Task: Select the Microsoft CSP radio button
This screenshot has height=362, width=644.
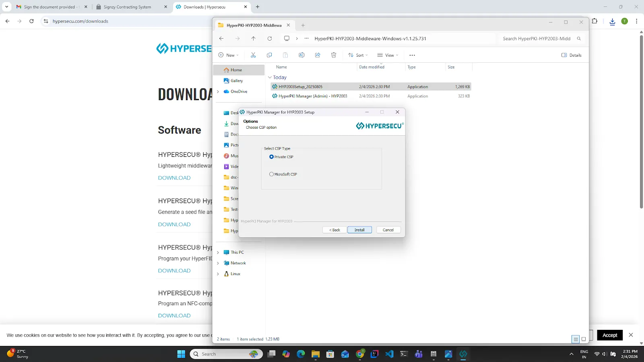Action: pos(271,174)
